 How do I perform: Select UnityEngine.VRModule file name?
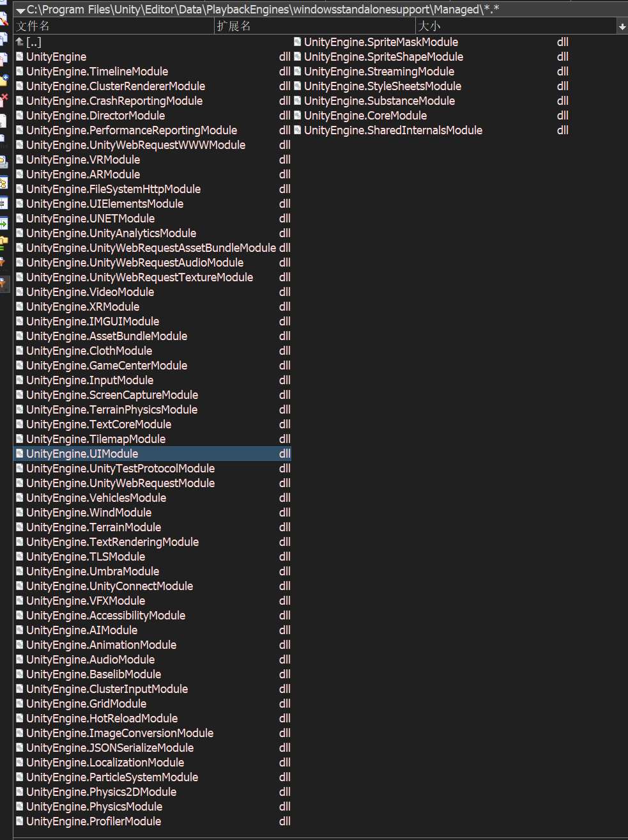click(x=83, y=160)
